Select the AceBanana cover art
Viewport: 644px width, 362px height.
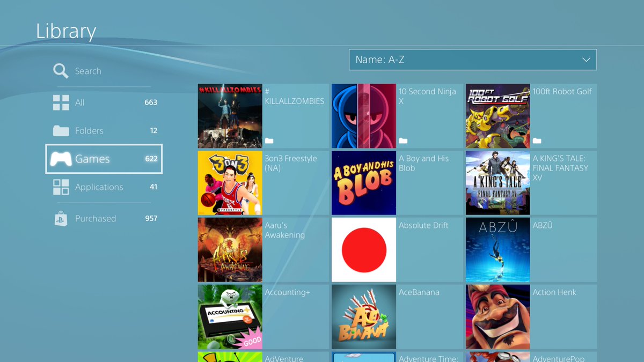coord(364,317)
